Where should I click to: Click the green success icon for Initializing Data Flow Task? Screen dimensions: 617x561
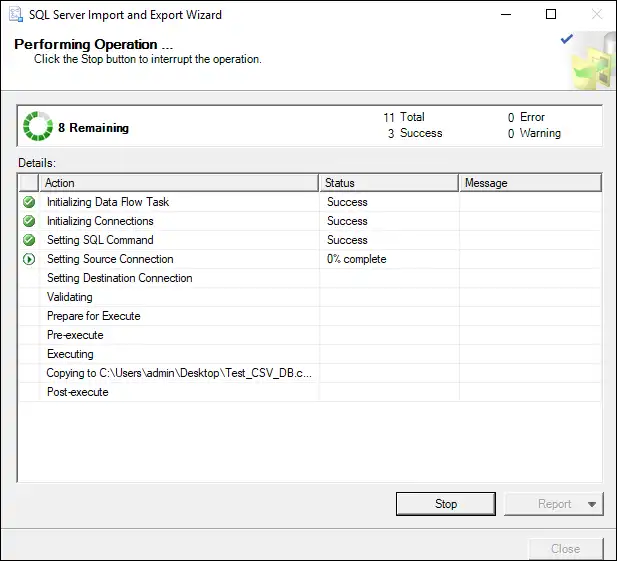(29, 202)
